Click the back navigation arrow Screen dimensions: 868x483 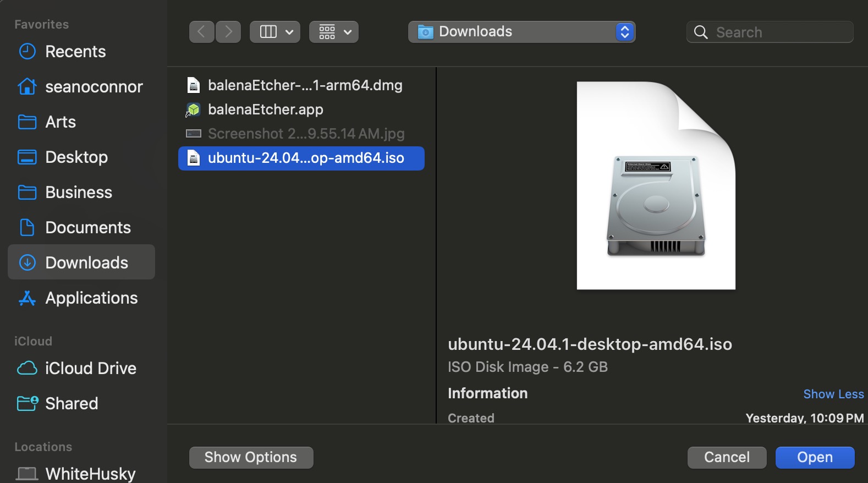(x=202, y=32)
